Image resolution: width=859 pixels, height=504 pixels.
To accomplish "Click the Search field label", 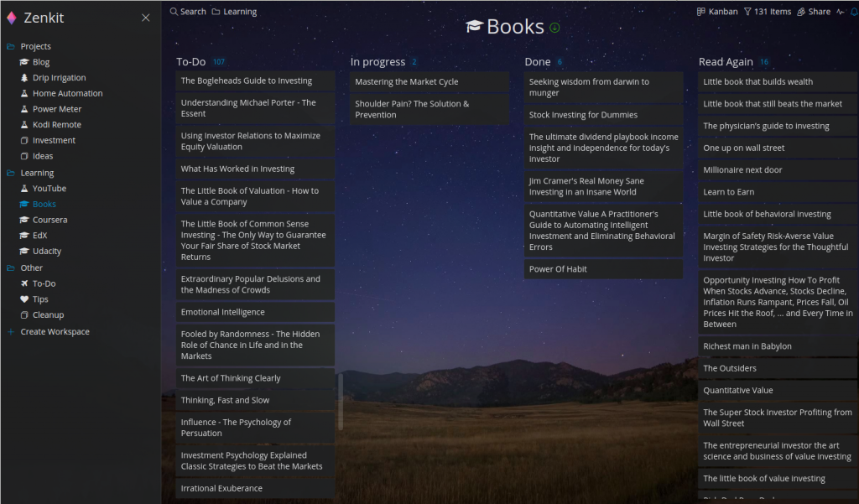I will [x=193, y=12].
